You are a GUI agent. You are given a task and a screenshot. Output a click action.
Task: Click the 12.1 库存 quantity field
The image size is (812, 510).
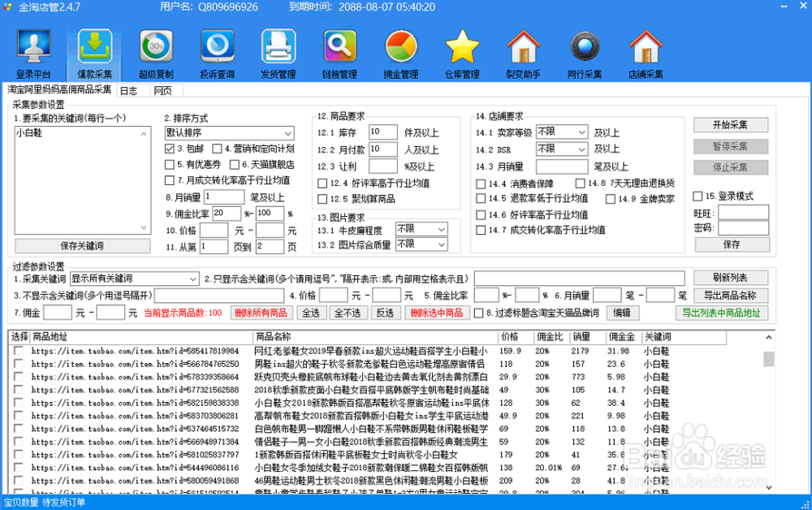(382, 132)
